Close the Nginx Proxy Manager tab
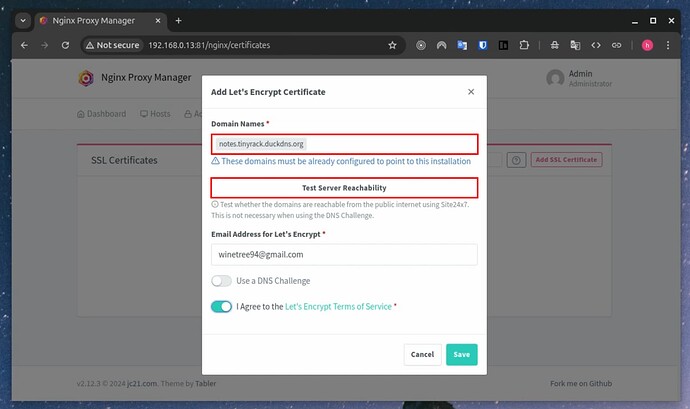690x409 pixels. click(158, 21)
